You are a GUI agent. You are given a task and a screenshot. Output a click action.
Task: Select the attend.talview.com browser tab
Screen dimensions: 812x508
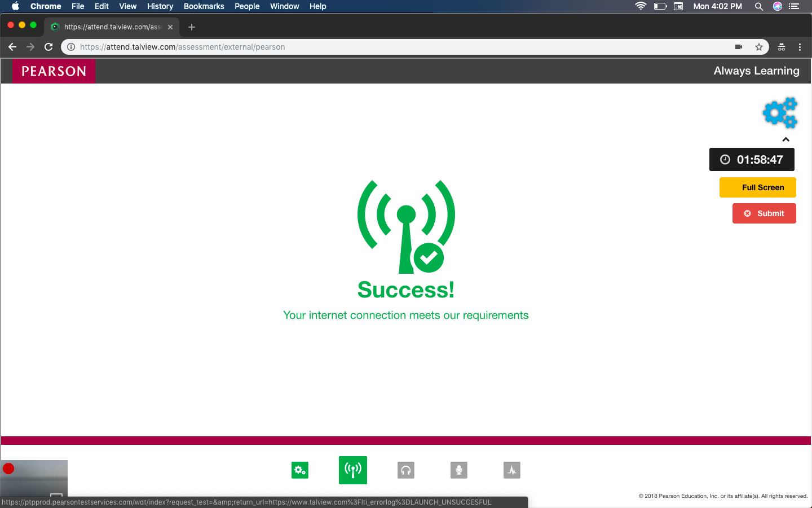point(112,27)
